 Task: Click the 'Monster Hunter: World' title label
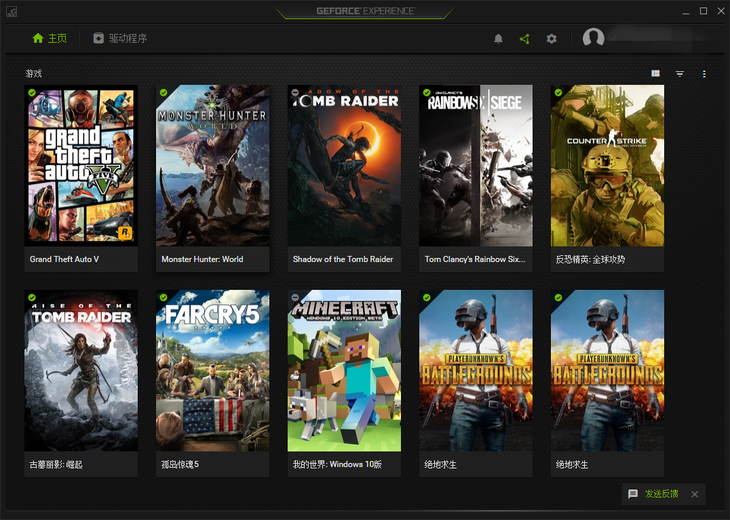(202, 259)
